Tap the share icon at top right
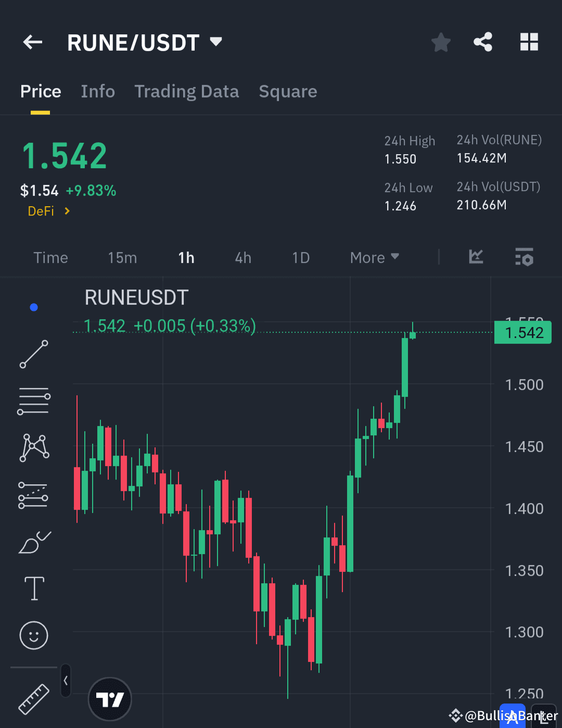This screenshot has height=728, width=562. pyautogui.click(x=483, y=42)
